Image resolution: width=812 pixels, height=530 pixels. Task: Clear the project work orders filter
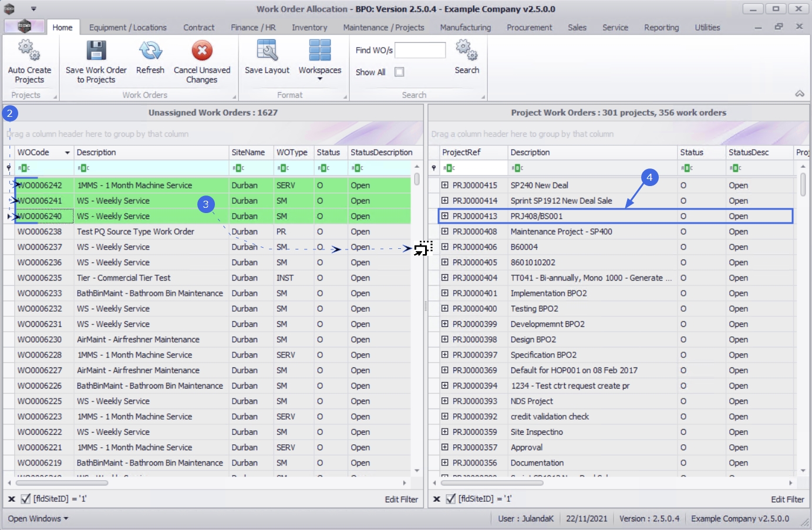[437, 499]
